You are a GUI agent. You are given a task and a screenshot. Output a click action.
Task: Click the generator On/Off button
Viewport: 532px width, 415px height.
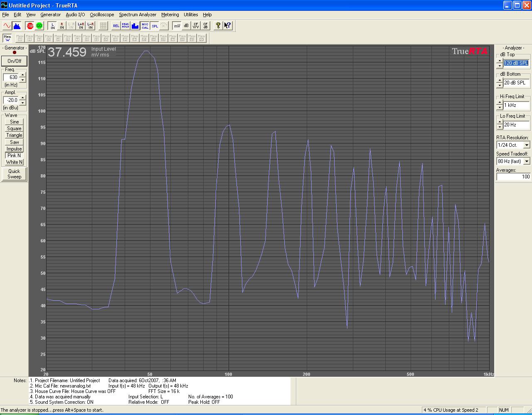pyautogui.click(x=14, y=61)
